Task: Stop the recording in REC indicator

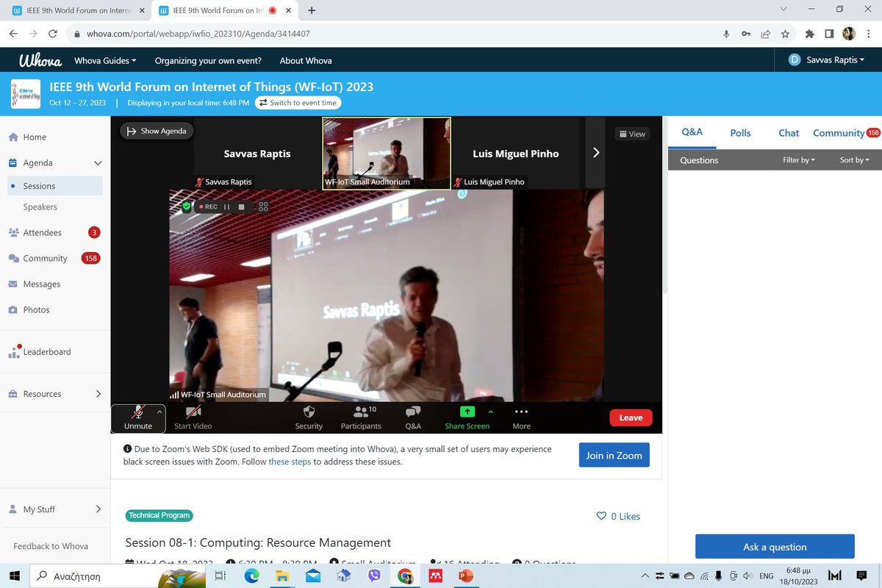Action: (x=241, y=207)
